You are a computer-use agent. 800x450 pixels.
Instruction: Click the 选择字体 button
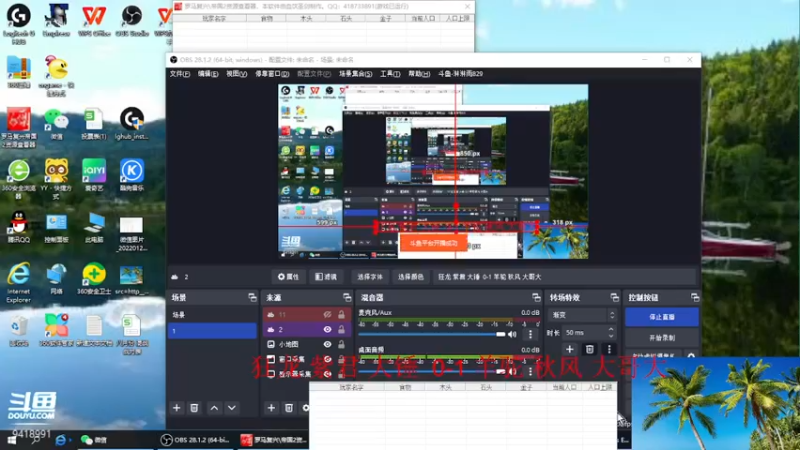(x=370, y=277)
